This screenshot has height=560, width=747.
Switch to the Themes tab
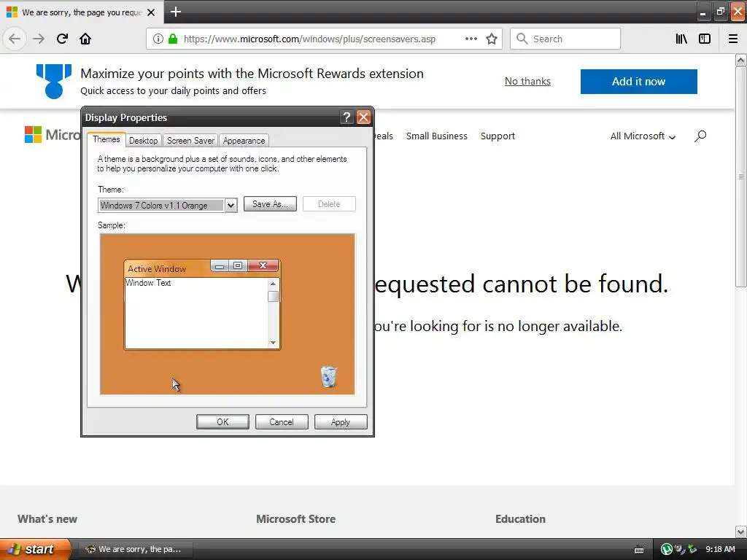(x=107, y=139)
